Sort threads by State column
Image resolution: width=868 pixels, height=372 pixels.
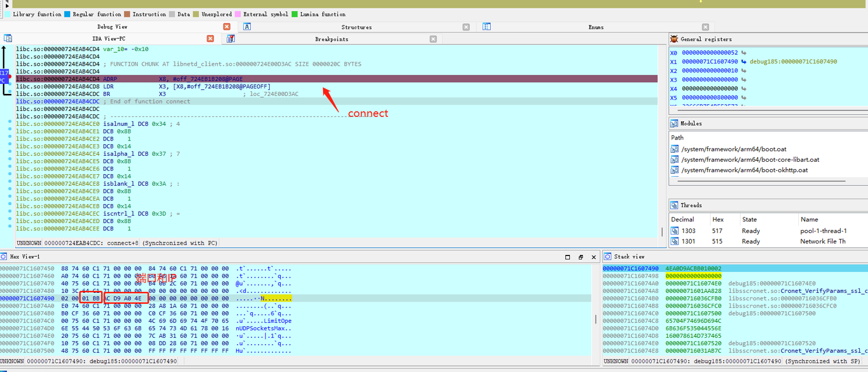click(x=749, y=219)
